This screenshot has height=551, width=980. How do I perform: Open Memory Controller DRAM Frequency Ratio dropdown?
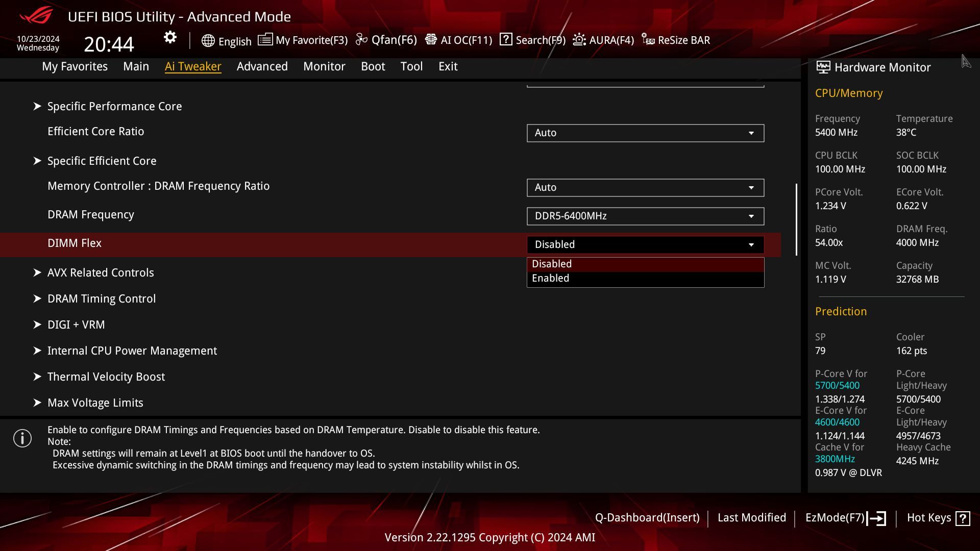(x=645, y=188)
